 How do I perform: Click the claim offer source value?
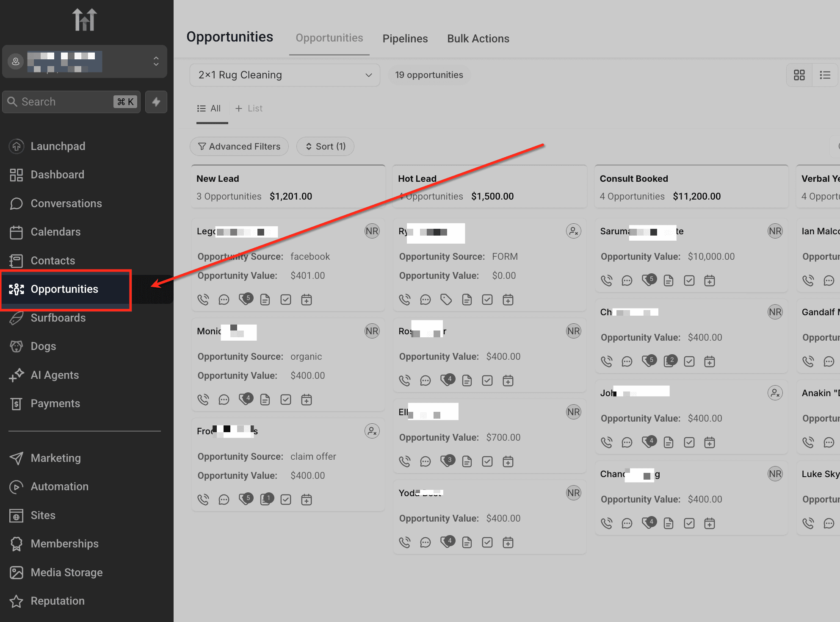click(x=313, y=456)
